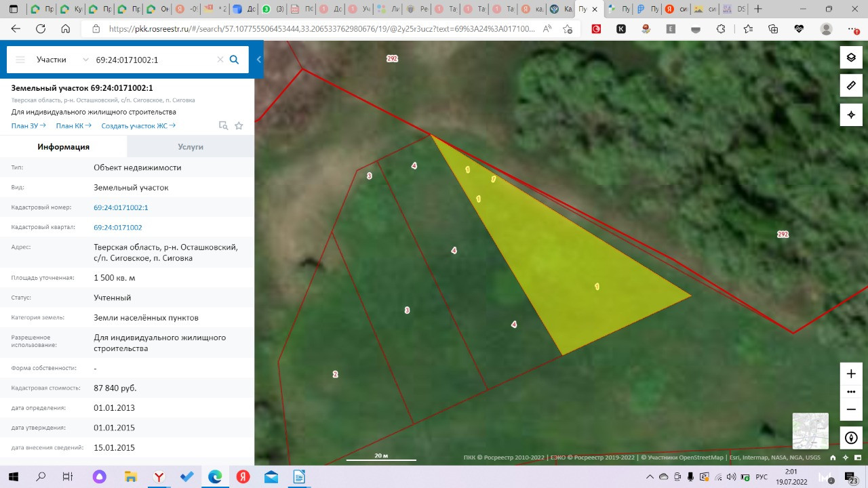Reset map orientation with the compass button
Viewport: 868px width, 488px height.
pos(851,437)
